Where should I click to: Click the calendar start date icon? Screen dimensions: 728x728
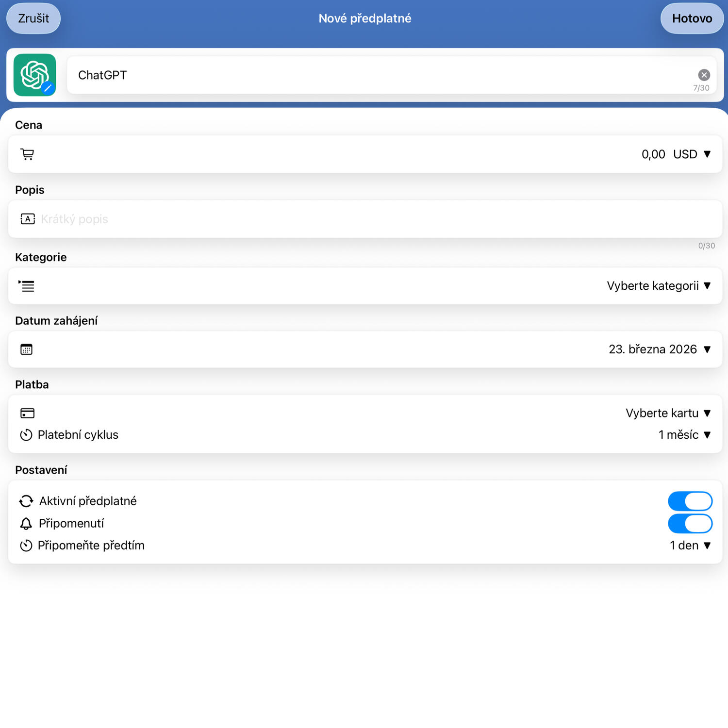27,349
